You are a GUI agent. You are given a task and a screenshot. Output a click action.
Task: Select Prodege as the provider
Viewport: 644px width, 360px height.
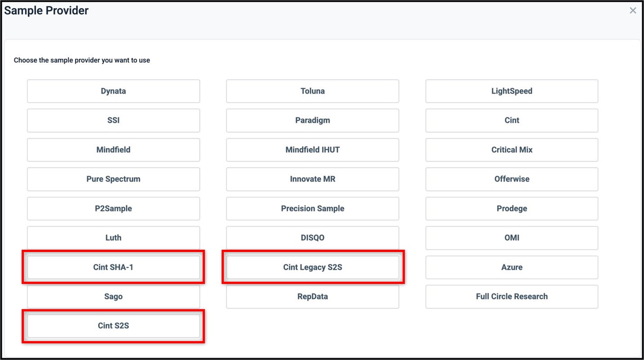point(512,208)
